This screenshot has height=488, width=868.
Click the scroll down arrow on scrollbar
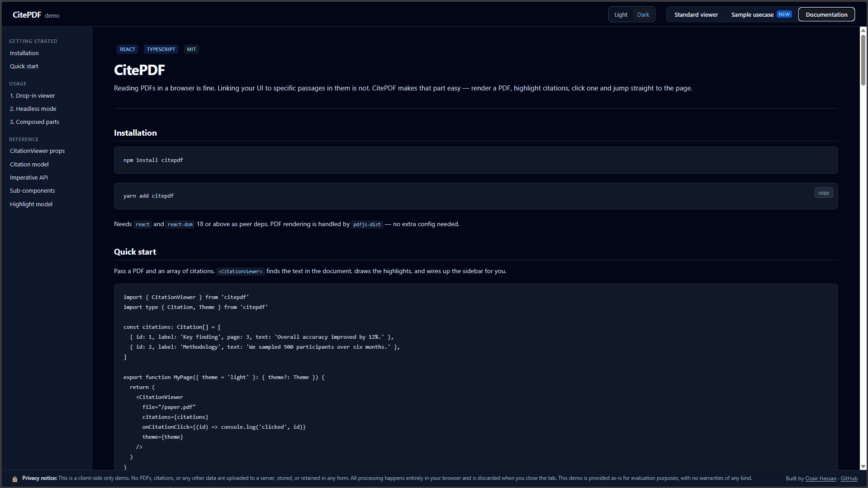click(863, 466)
